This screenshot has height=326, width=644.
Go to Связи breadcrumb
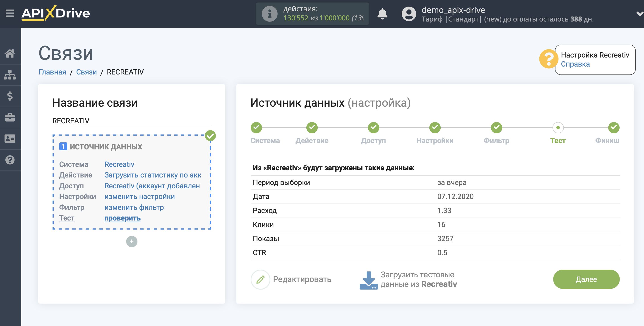coord(86,72)
